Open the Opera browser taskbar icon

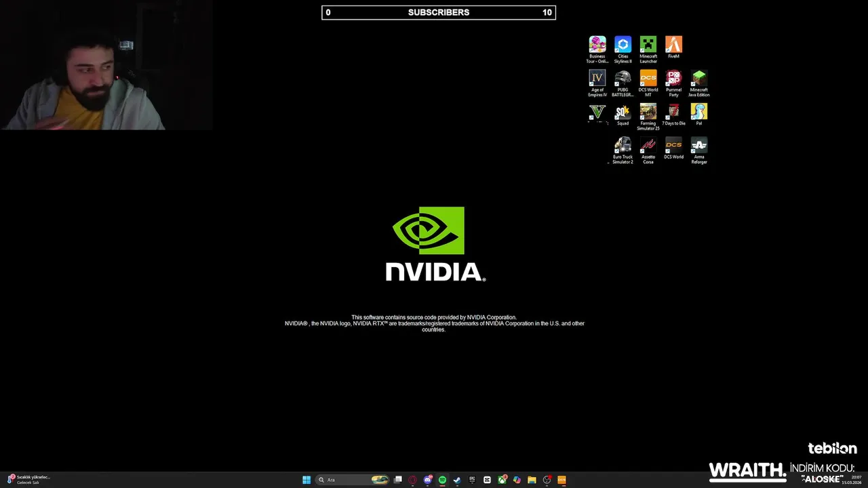pyautogui.click(x=412, y=480)
